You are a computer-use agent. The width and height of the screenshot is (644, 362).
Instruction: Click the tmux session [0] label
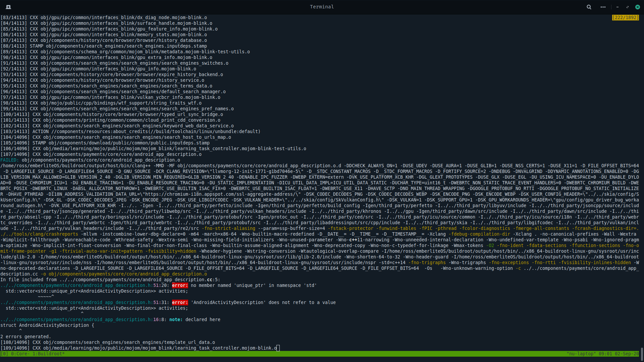coord(4,354)
